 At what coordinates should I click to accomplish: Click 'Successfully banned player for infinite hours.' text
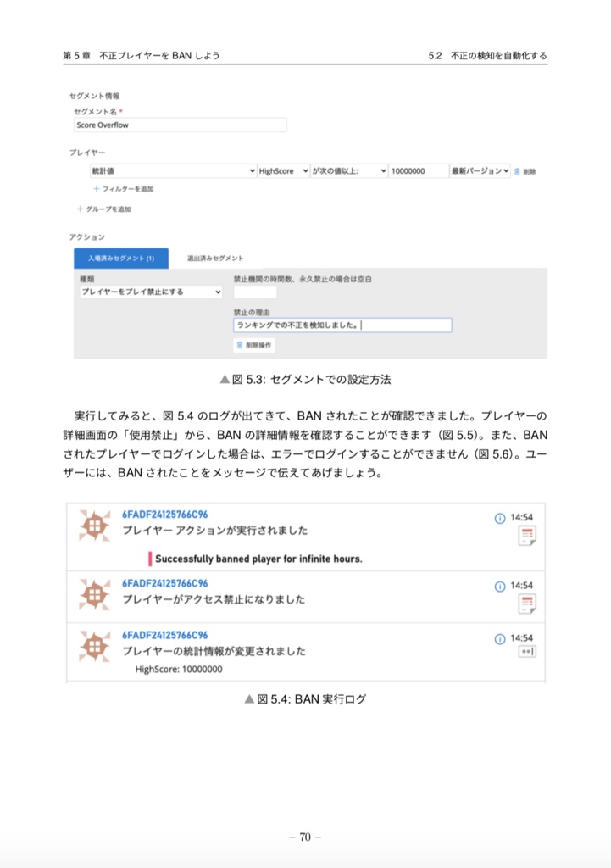click(258, 559)
